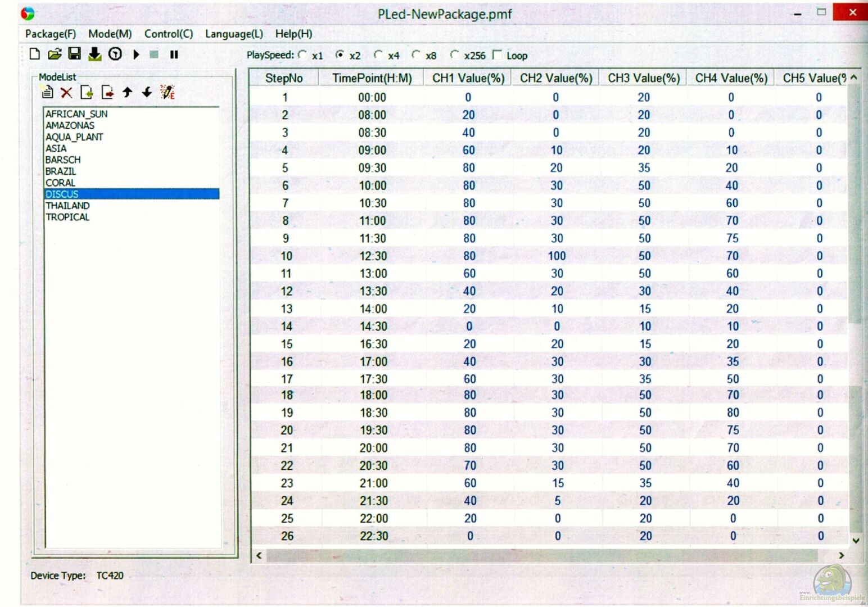Move the selected mode up

(x=128, y=93)
